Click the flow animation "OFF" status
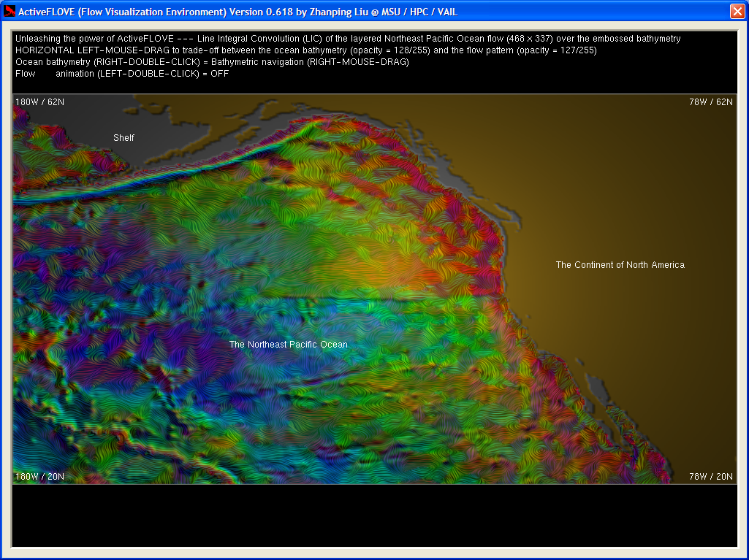 coord(219,74)
